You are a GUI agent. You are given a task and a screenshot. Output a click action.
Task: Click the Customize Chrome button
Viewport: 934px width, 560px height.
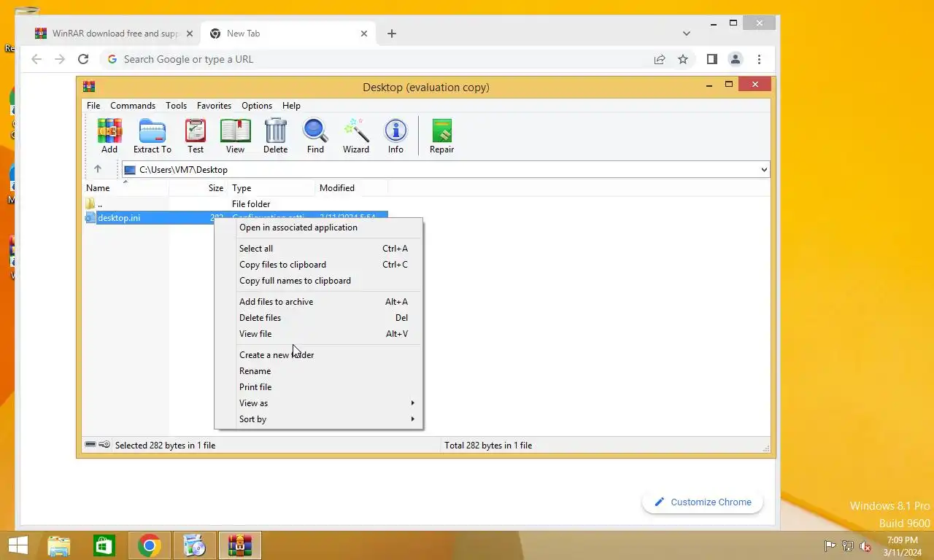(x=703, y=502)
